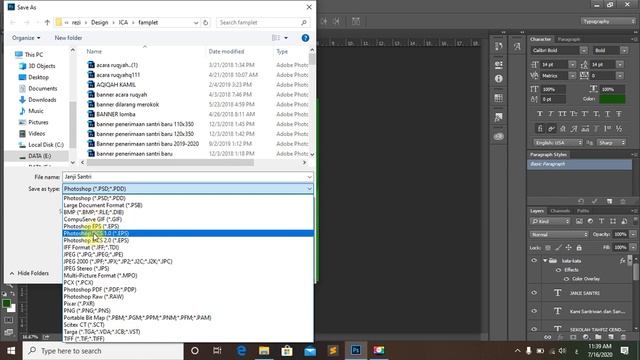Open the Info panel icon in the dock
Viewport: 640px width, 360px height.
coord(499,79)
